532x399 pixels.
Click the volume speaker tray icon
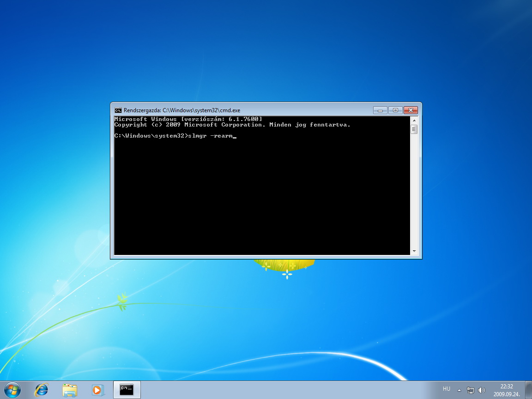click(x=482, y=390)
